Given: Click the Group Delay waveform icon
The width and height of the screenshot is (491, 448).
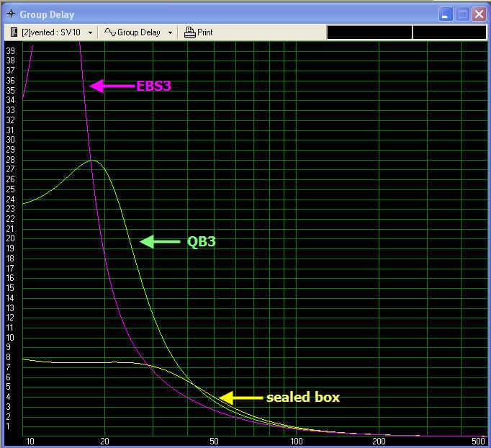Looking at the screenshot, I should coord(110,32).
